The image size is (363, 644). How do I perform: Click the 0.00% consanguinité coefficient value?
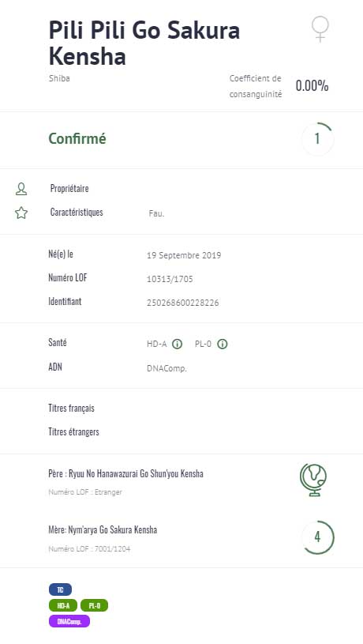(x=312, y=86)
